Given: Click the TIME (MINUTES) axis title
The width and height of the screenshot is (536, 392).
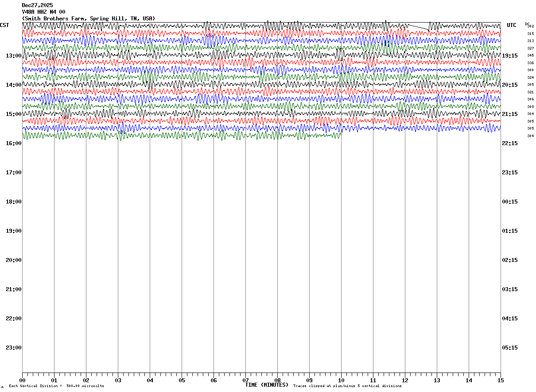Looking at the screenshot, I should tap(267, 385).
